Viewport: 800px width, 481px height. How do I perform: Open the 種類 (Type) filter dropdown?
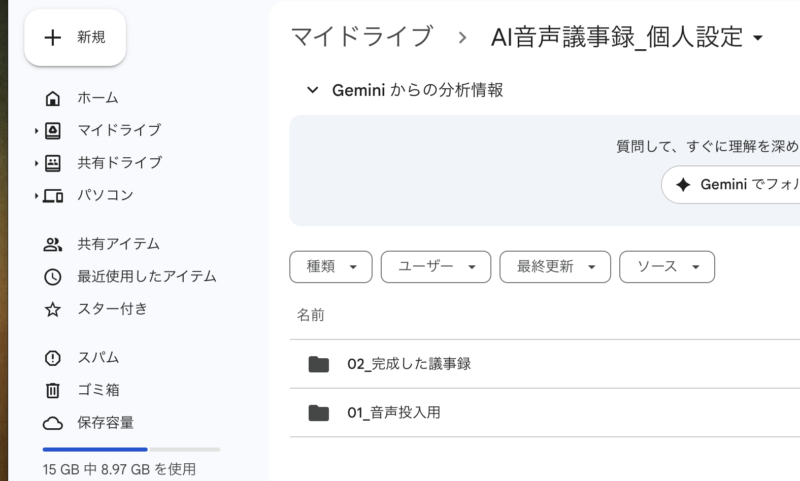(x=330, y=267)
